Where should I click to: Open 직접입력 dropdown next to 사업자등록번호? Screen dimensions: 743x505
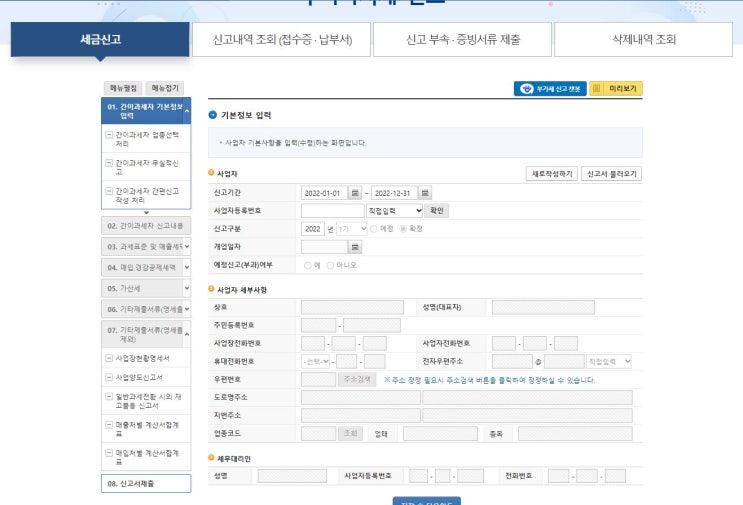click(x=394, y=211)
